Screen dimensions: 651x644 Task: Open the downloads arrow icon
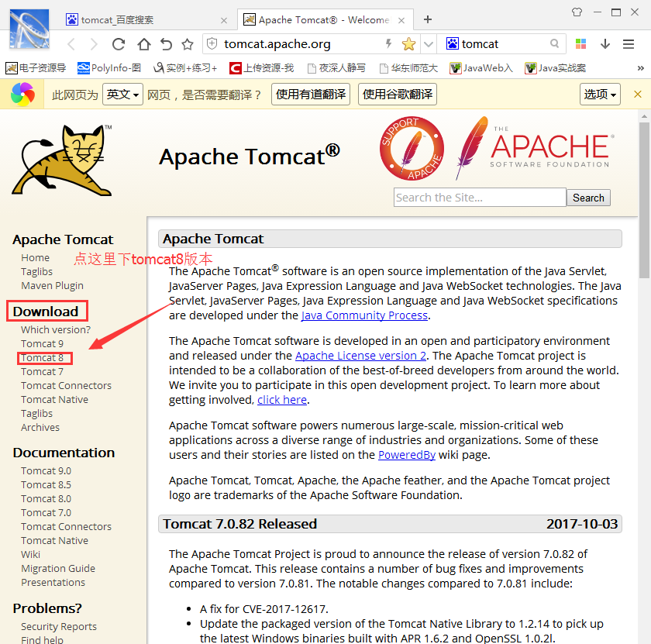coord(605,43)
